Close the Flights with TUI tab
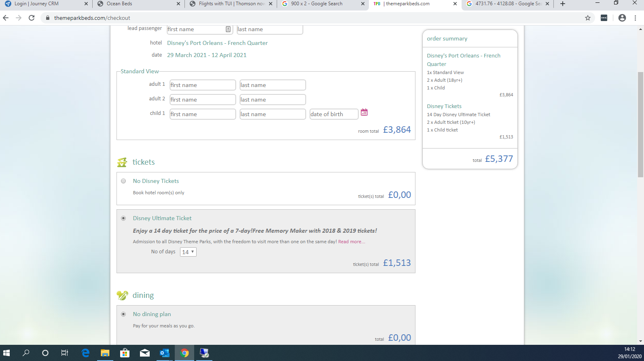Screen dimensions: 644x361 point(271,4)
